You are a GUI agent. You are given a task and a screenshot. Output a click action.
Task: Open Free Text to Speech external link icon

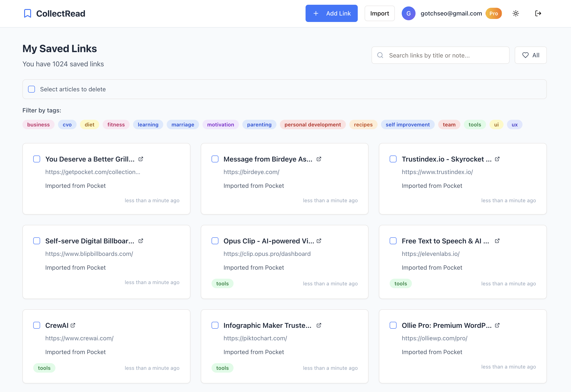coord(497,241)
